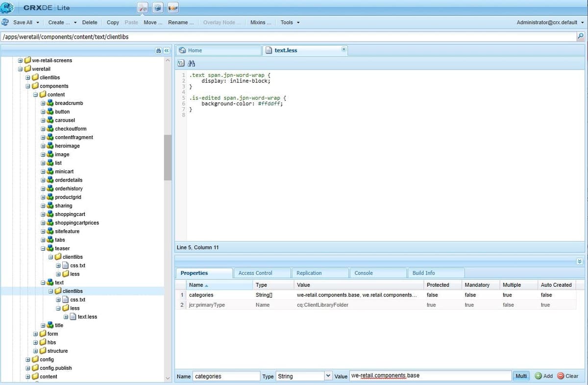Screen dimensions: 588x385
Task: Click the first quickstart icon in the top header
Action: (143, 7)
